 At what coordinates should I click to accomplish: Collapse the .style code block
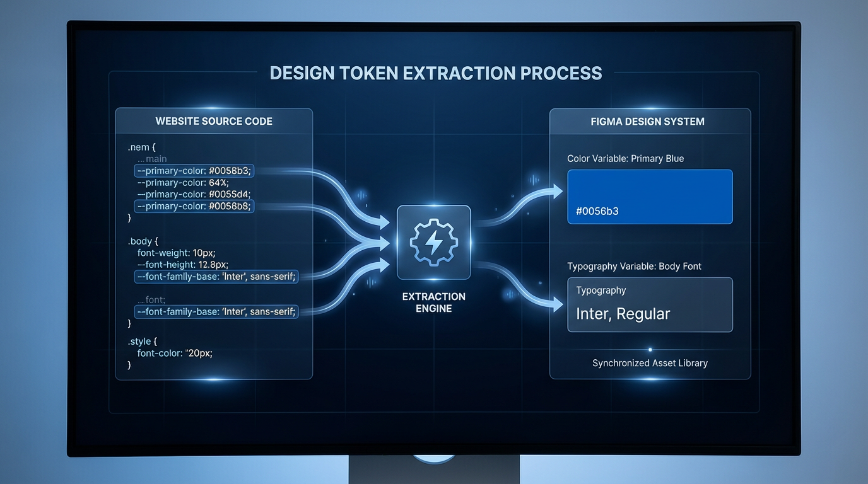pyautogui.click(x=141, y=341)
